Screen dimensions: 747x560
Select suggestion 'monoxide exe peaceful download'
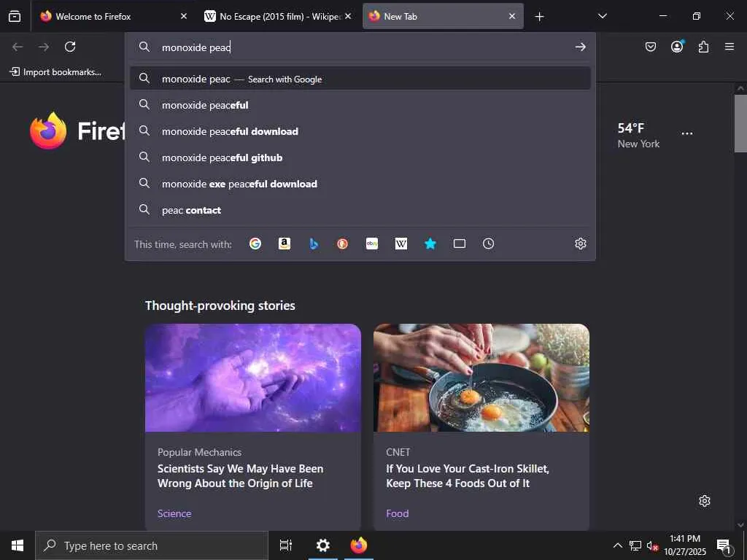click(360, 183)
